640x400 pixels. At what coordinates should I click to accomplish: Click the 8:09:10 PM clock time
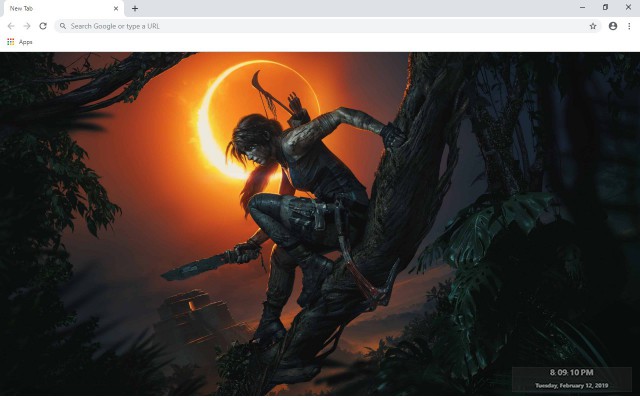point(571,373)
